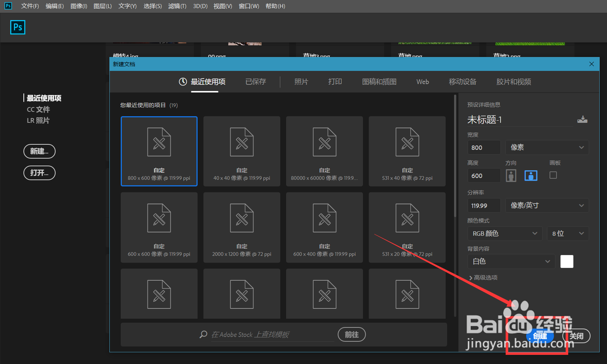Open the RGB 颜色 color mode dropdown

point(505,234)
